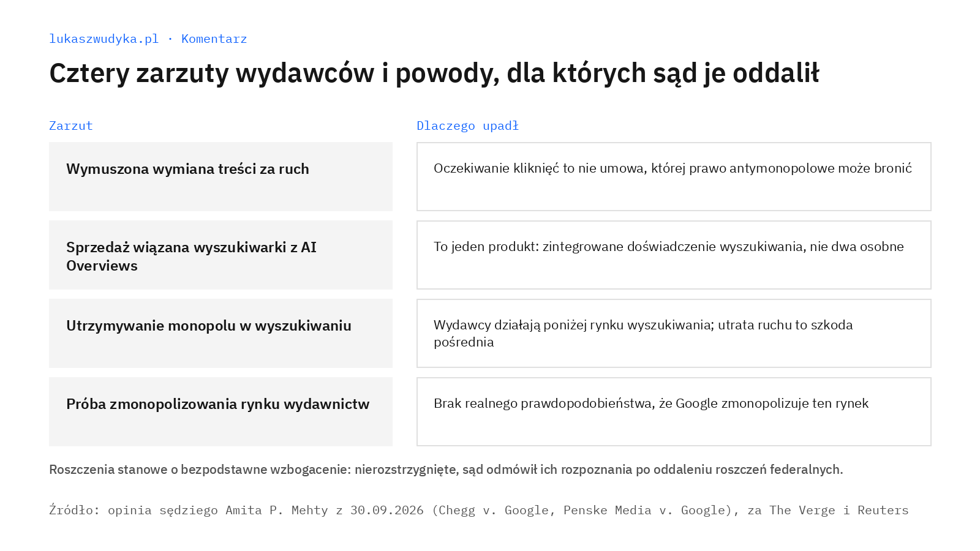
Task: Click the 'Oczekiwanie kliknięć to nie umowa' explanation
Action: coord(674,177)
